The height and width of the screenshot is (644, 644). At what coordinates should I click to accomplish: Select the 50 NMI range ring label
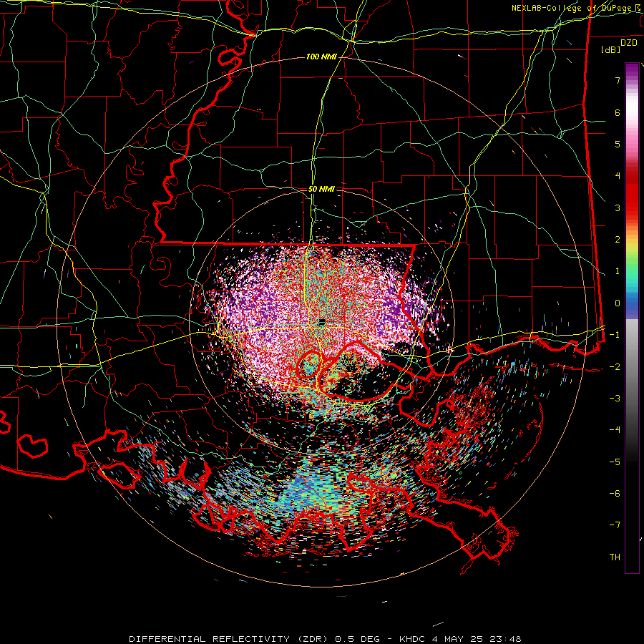point(321,189)
